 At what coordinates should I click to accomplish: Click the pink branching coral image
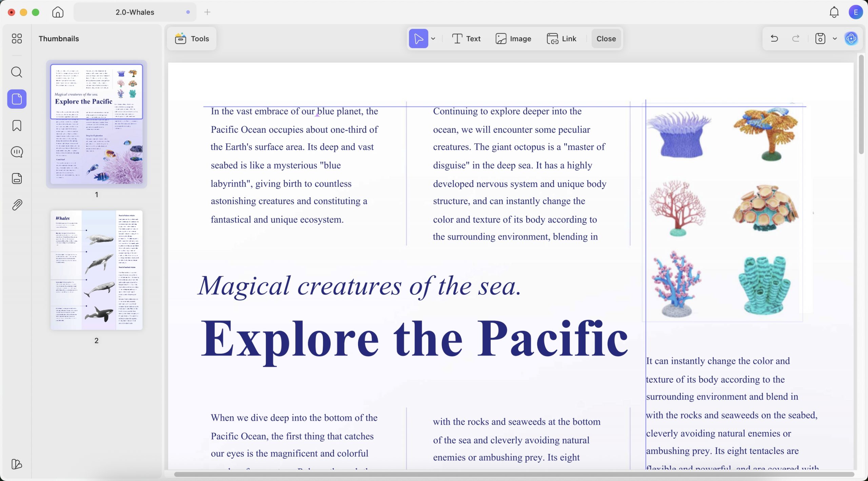[677, 208]
